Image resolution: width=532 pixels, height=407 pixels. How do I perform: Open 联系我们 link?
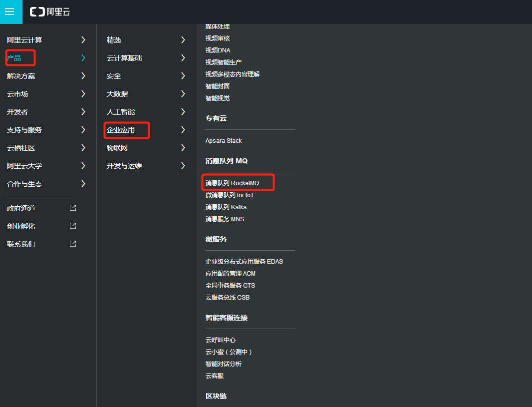[x=21, y=244]
